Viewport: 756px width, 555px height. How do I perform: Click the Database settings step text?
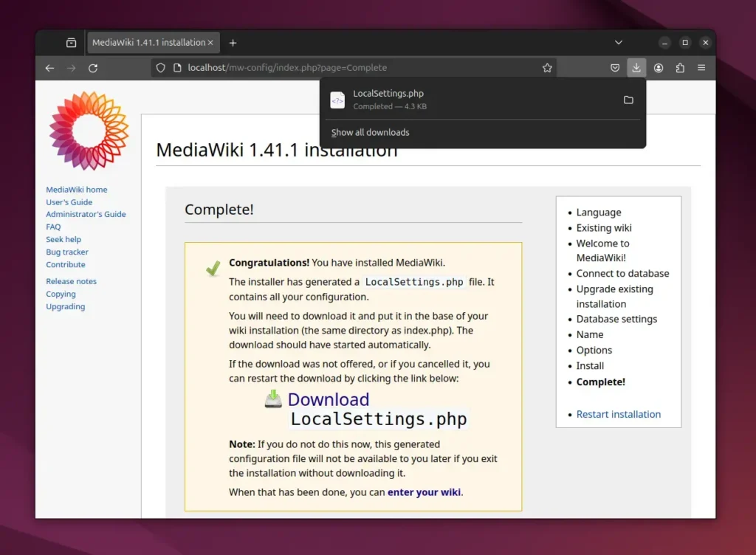[x=616, y=319]
